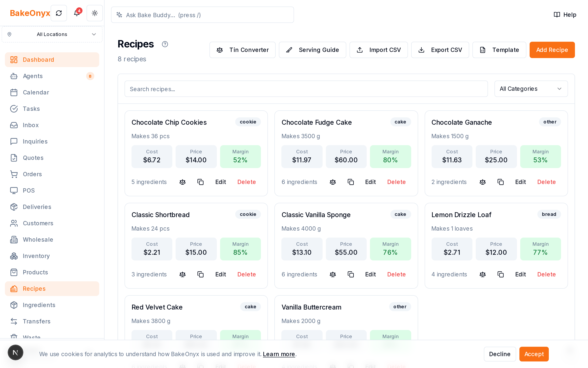This screenshot has height=368, width=588.
Task: Click the Ask Bake Buddy input
Action: pyautogui.click(x=202, y=15)
